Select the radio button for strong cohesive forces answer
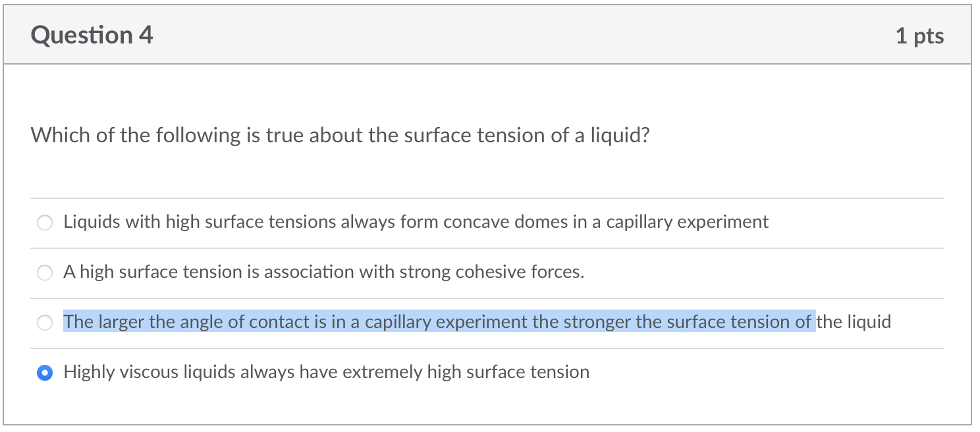This screenshot has height=432, width=980. (44, 273)
